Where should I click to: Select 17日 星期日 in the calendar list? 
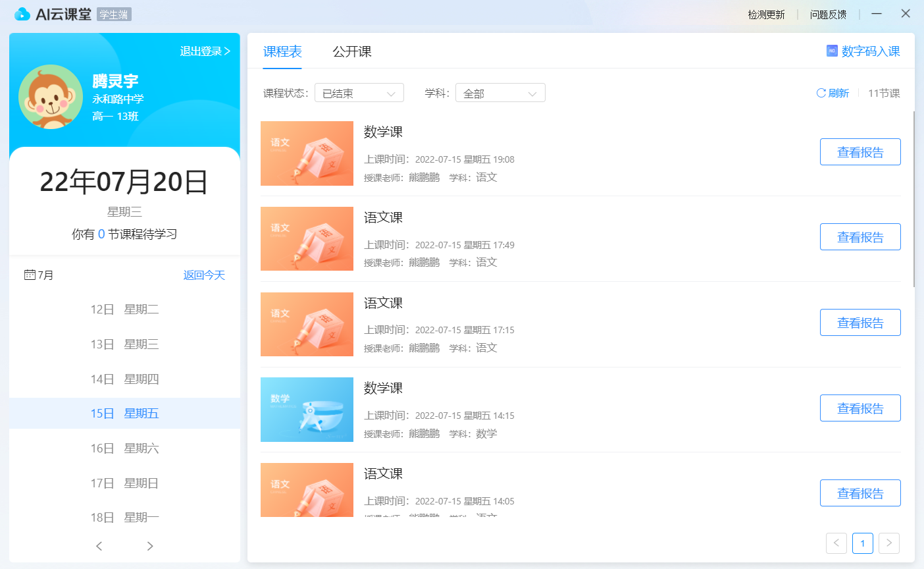(x=124, y=483)
